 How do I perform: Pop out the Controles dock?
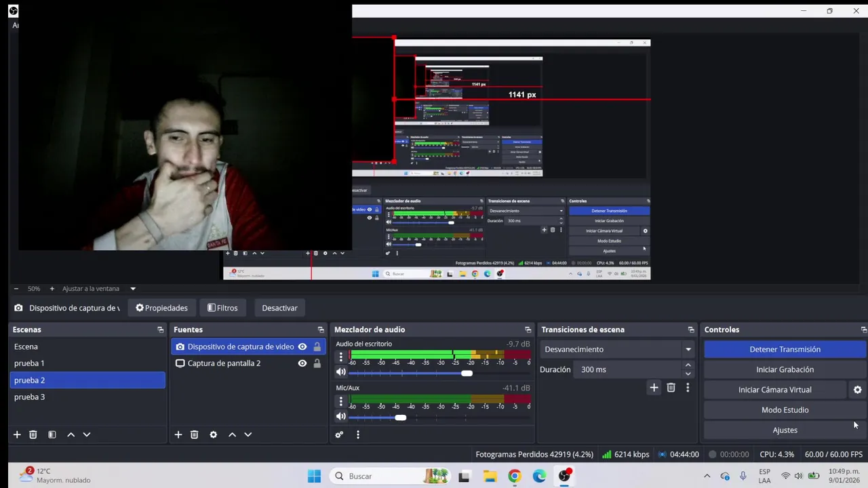[x=863, y=329]
